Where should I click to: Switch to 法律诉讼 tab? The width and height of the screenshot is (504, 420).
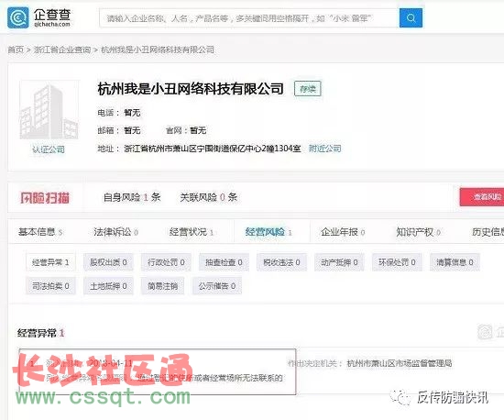(115, 231)
